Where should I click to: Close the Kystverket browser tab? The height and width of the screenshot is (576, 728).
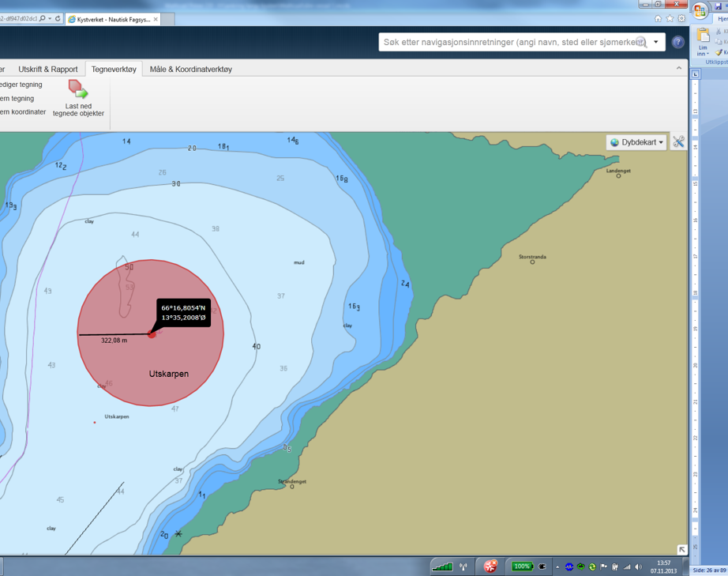coord(156,19)
